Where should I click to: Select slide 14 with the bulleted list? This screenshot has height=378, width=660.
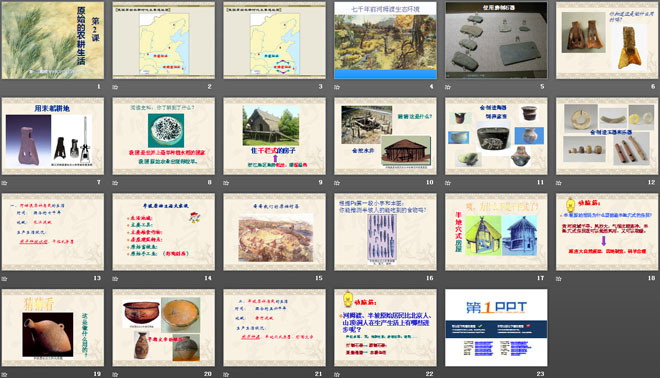164,232
